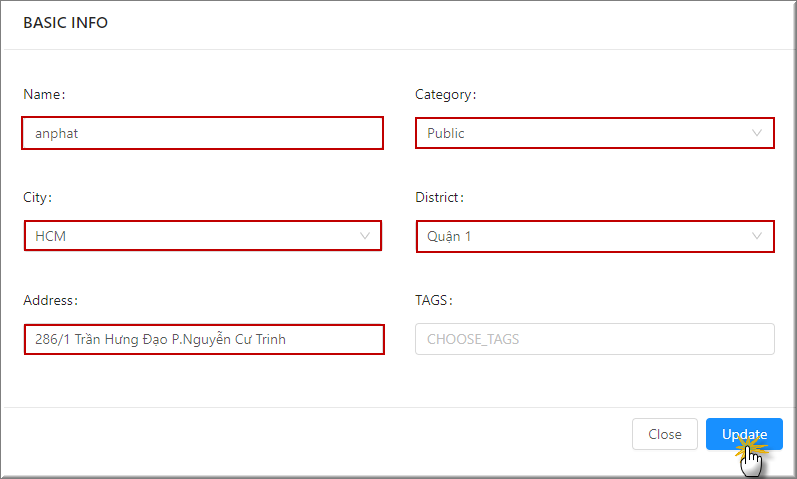Dismiss the dialog with Close button
Viewport: 797px width, 479px height.
coord(665,434)
